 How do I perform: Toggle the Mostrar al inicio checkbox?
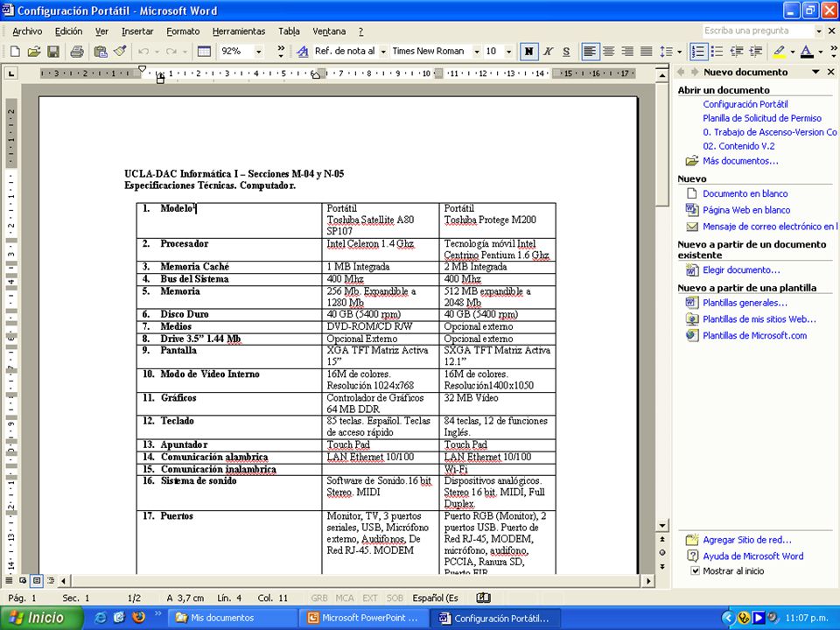tap(695, 571)
